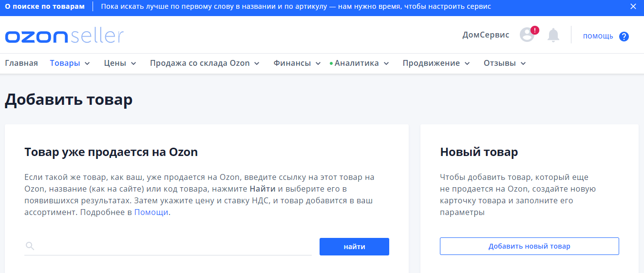
Task: Open the user profile avatar icon
Action: point(527,35)
